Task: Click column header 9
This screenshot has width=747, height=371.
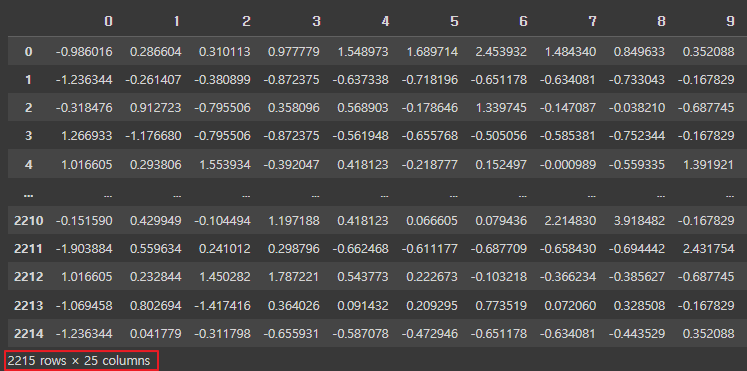Action: (730, 21)
